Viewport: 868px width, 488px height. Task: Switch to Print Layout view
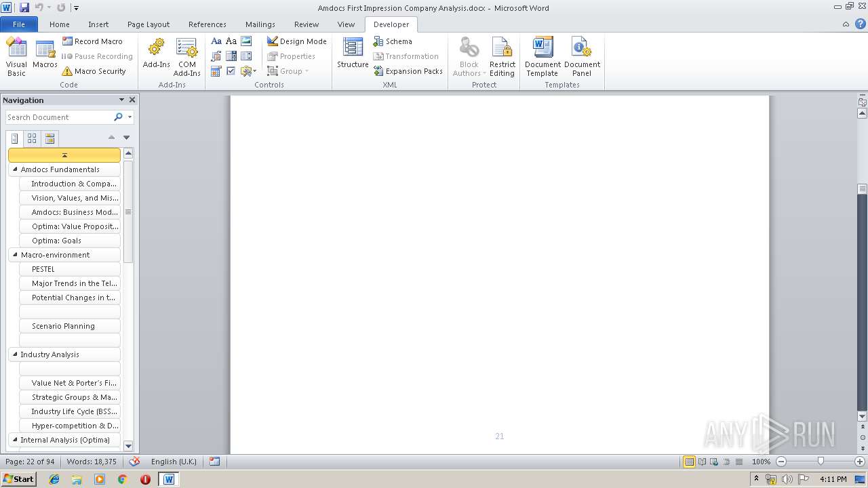(x=689, y=462)
